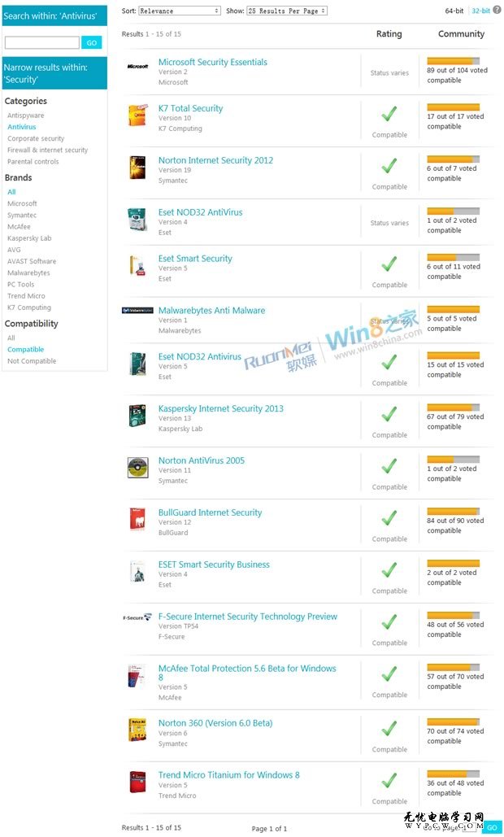Click the Norton AntiVirus 2005 disc icon

(x=137, y=469)
